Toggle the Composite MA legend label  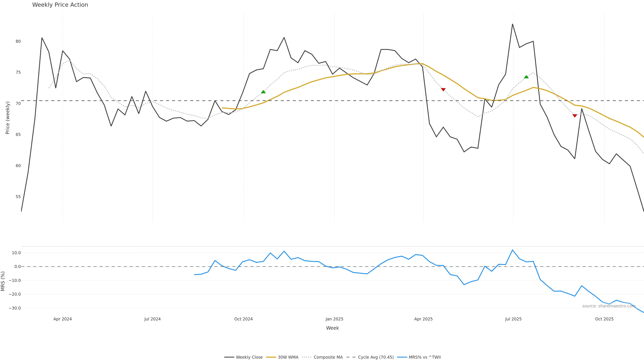pyautogui.click(x=328, y=357)
